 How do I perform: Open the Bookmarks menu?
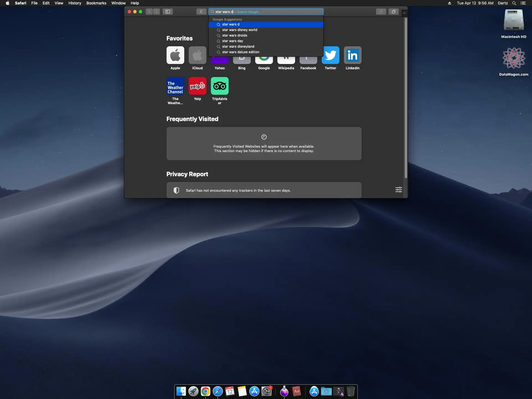coord(96,3)
